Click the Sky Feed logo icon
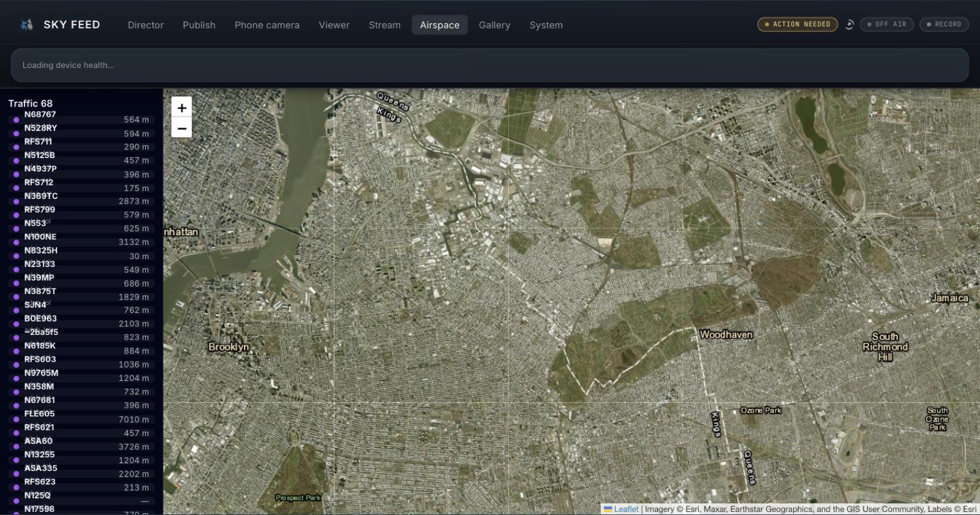The width and height of the screenshot is (980, 515). [x=26, y=24]
